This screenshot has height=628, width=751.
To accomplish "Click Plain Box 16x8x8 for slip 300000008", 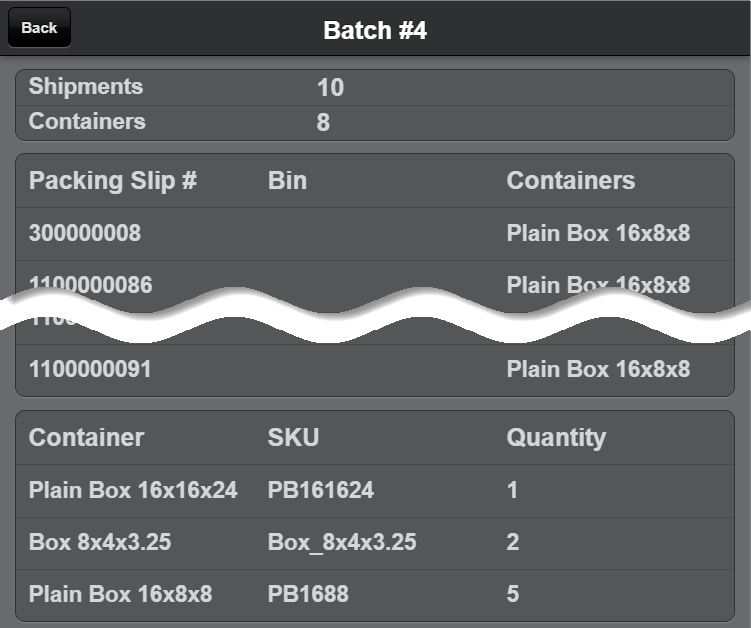I will [x=598, y=234].
